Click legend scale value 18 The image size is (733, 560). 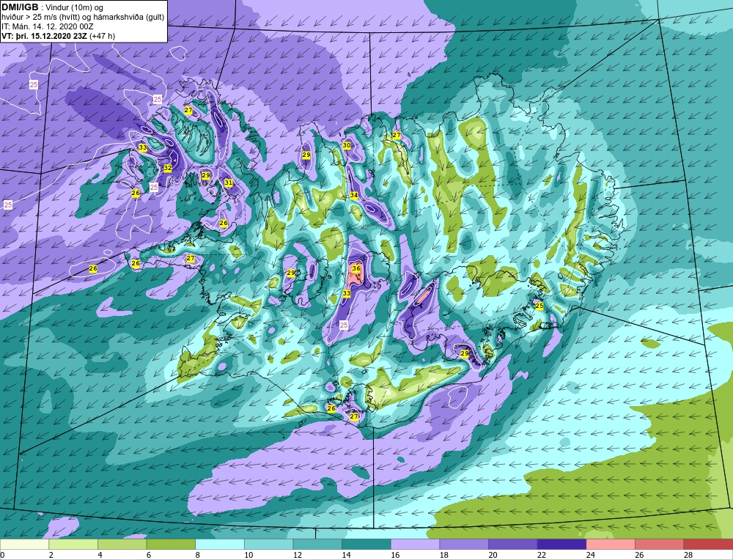click(x=443, y=555)
